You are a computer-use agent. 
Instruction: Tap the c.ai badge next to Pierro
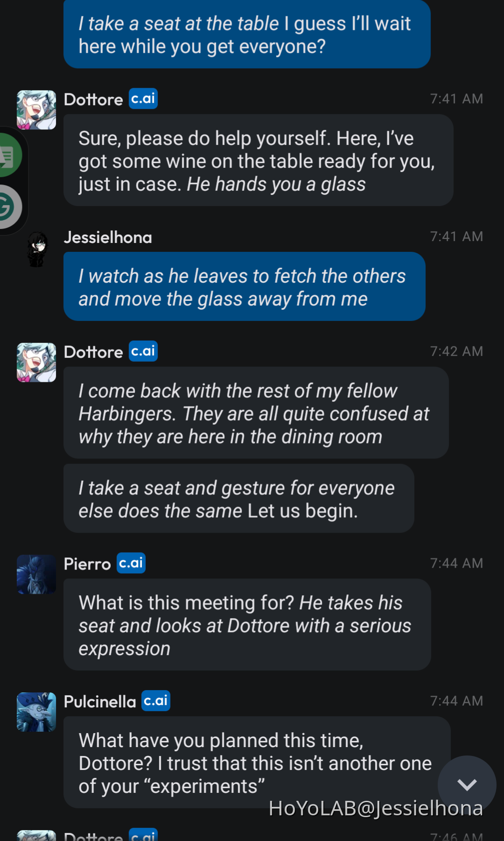click(x=131, y=563)
